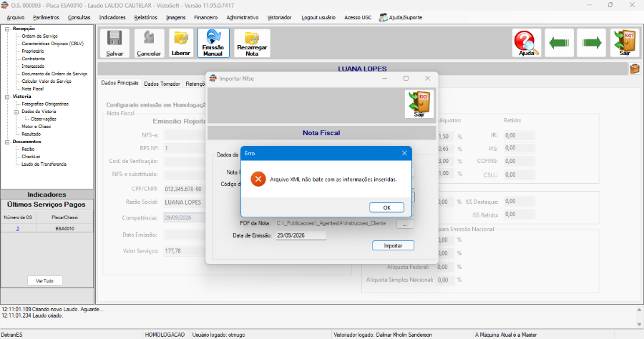Click the Importar button
Viewport: 644px width, 339px height.
pos(393,245)
